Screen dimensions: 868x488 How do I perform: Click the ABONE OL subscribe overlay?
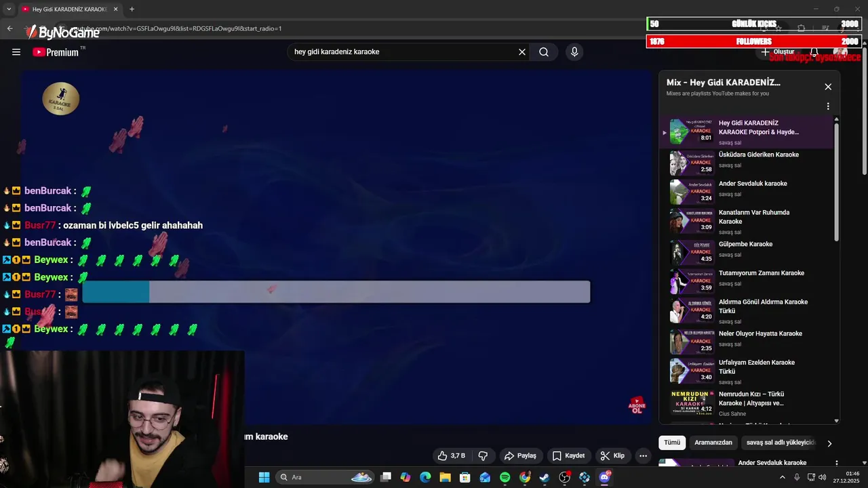point(637,405)
